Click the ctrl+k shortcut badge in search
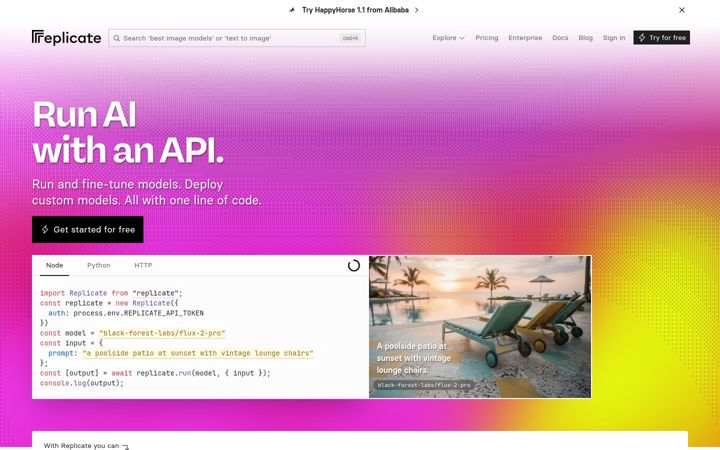The width and height of the screenshot is (720, 450). [x=350, y=38]
